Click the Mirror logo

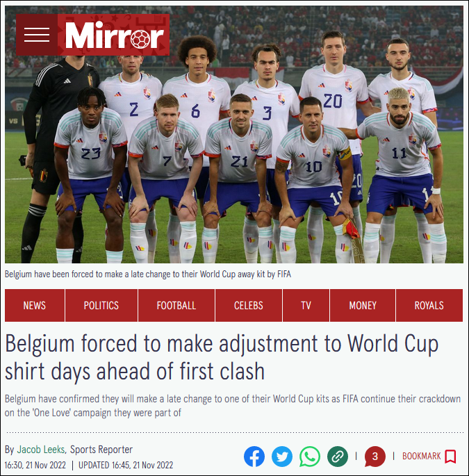coord(113,35)
